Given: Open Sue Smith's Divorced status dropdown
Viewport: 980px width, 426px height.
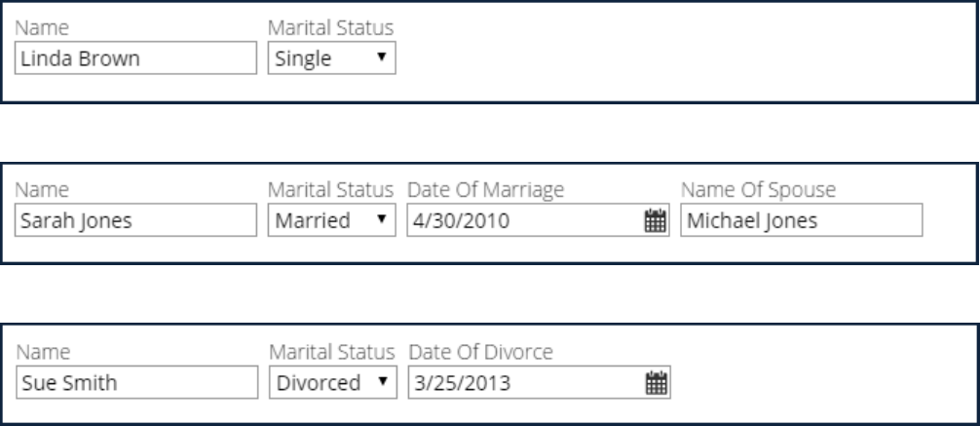Looking at the screenshot, I should pyautogui.click(x=333, y=383).
